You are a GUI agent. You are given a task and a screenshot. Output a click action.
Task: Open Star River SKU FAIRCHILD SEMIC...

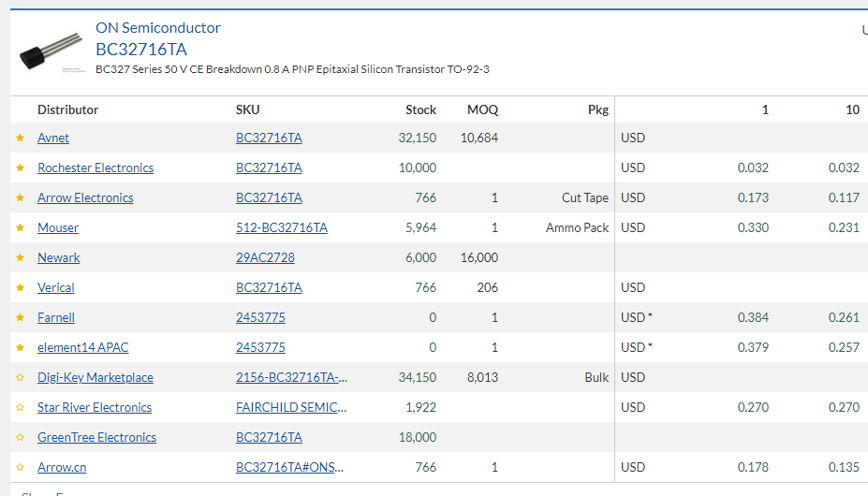click(291, 407)
